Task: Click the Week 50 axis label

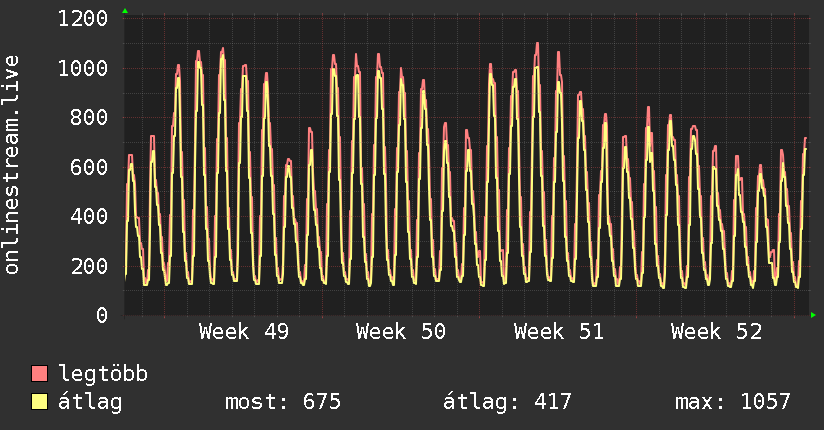Action: (x=401, y=332)
